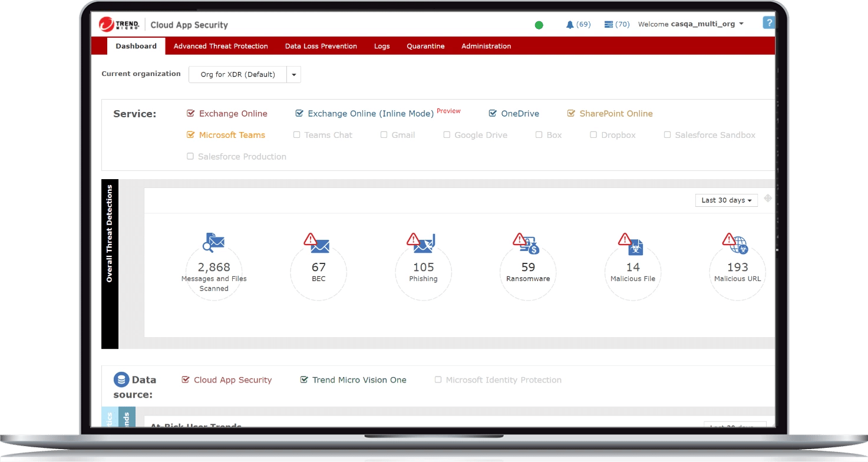Expand the casqa_multi_org account menu
The width and height of the screenshot is (868, 462).
point(707,24)
